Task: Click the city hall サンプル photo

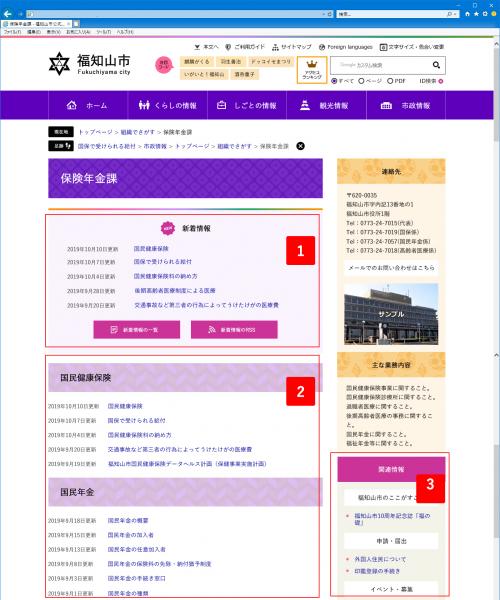Action: click(x=391, y=314)
